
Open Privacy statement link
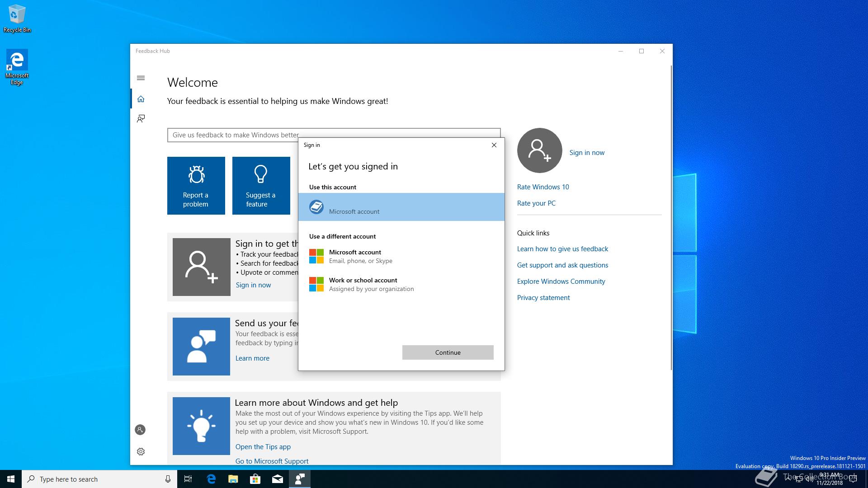tap(543, 298)
